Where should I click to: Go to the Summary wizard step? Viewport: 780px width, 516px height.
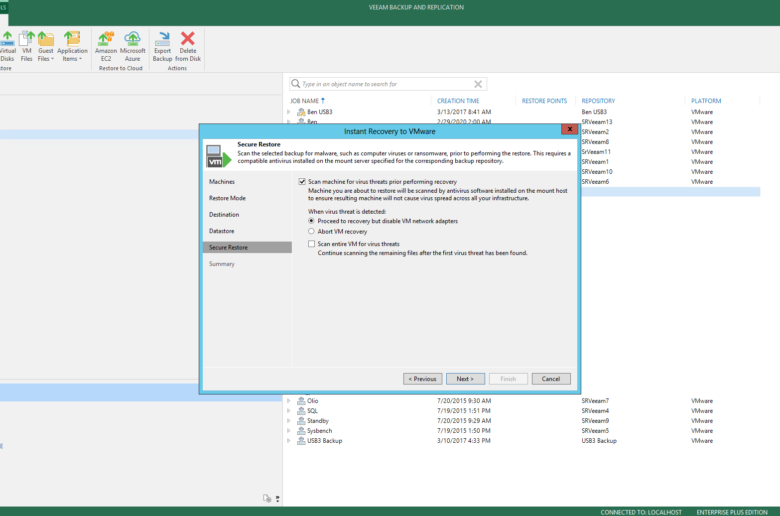pos(222,264)
